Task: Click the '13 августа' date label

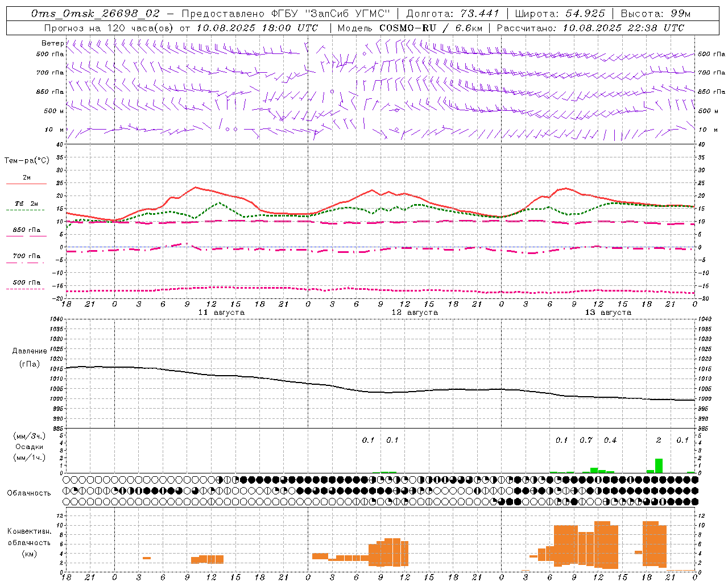Action: pos(608,312)
